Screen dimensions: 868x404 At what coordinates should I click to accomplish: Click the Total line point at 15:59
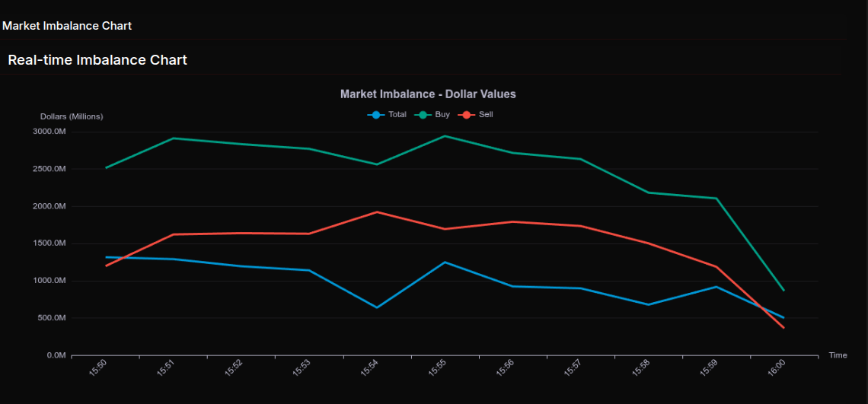(x=716, y=287)
